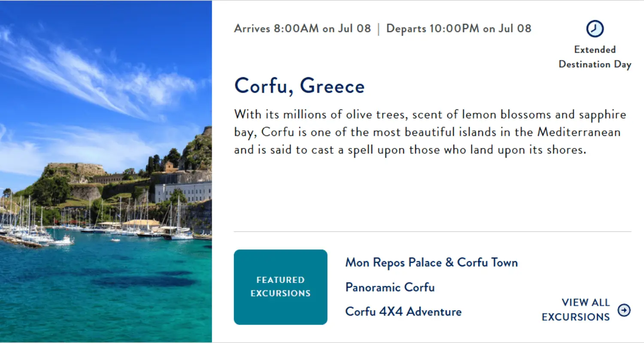Click the circular arrow icon beside View All Excursions
This screenshot has height=343, width=644.
(x=625, y=310)
